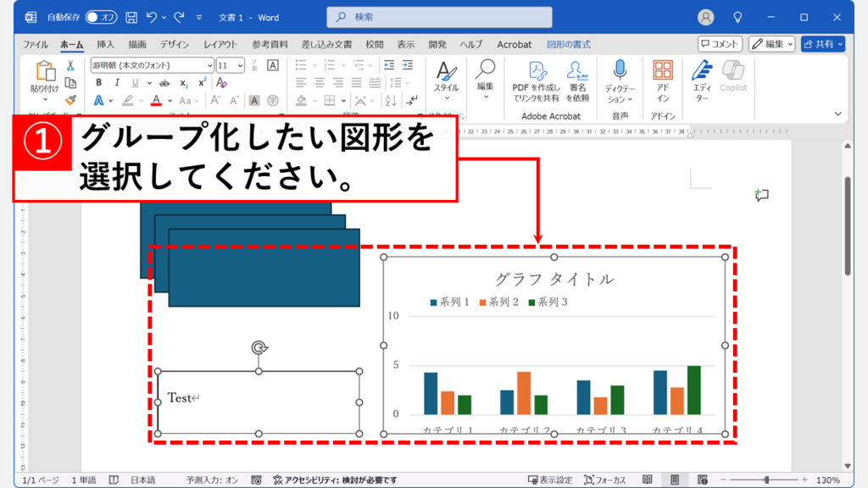This screenshot has height=488, width=868.
Task: Click the zoom level 130%
Action: pyautogui.click(x=827, y=480)
